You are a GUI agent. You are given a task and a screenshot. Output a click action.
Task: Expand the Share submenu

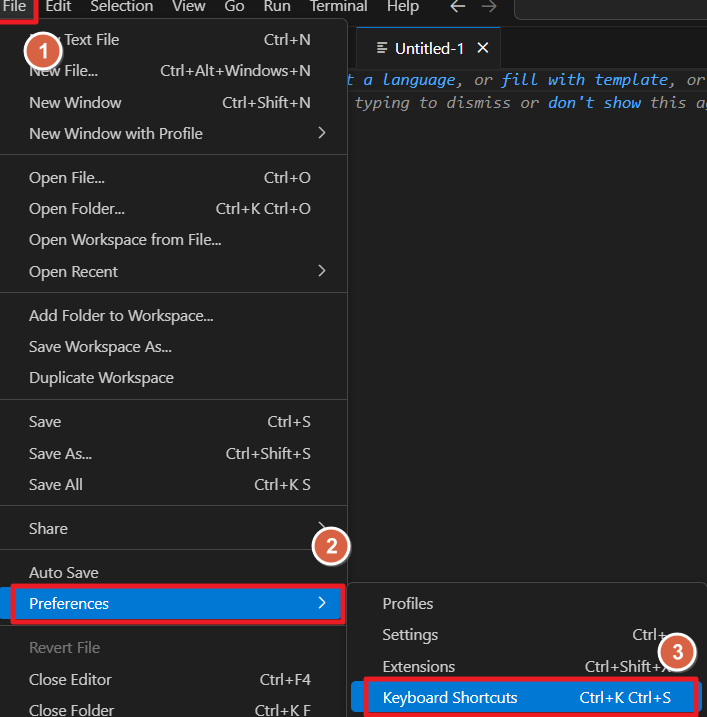[x=173, y=529]
